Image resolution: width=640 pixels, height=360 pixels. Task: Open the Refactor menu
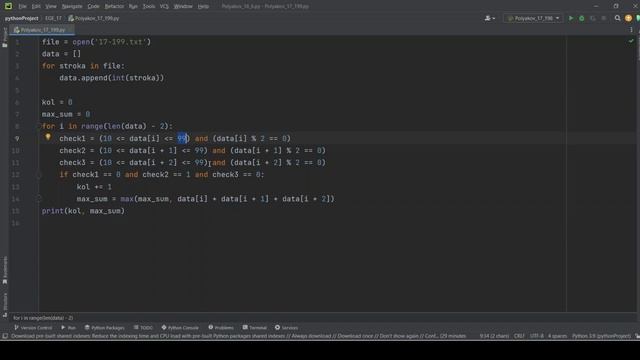click(114, 6)
